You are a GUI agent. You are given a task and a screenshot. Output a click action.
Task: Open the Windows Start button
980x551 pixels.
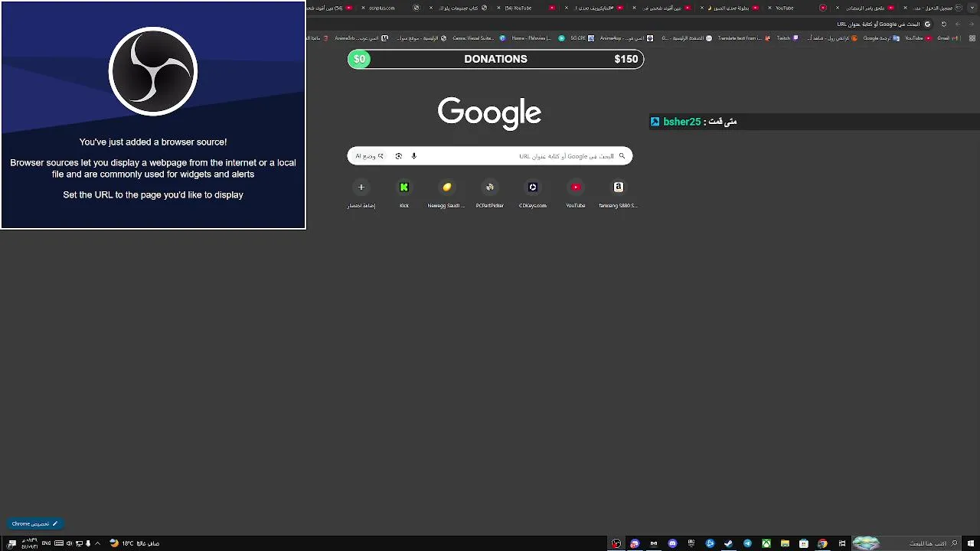pyautogui.click(x=971, y=543)
